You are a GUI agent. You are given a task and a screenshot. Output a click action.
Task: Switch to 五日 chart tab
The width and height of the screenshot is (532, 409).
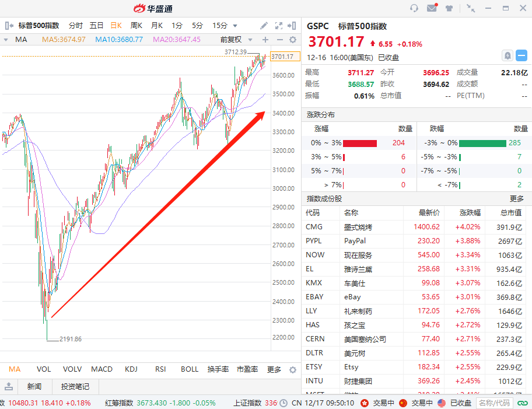96,26
